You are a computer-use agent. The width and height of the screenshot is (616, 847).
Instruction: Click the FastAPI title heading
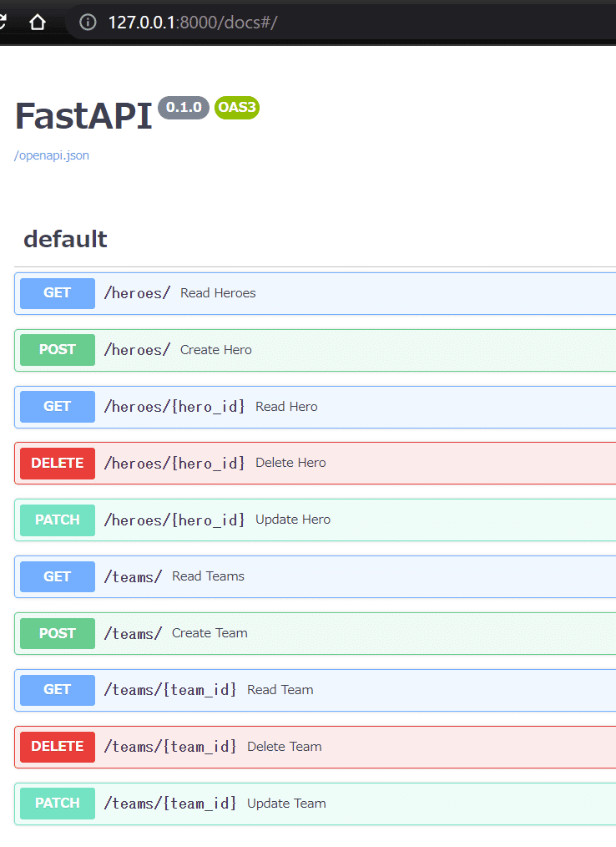(83, 115)
